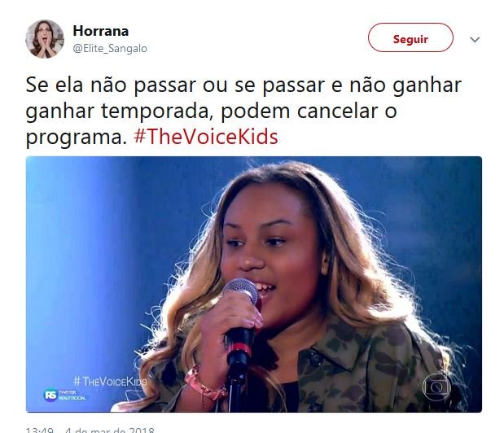Open the @Elite_Sangalo handle

pos(110,49)
